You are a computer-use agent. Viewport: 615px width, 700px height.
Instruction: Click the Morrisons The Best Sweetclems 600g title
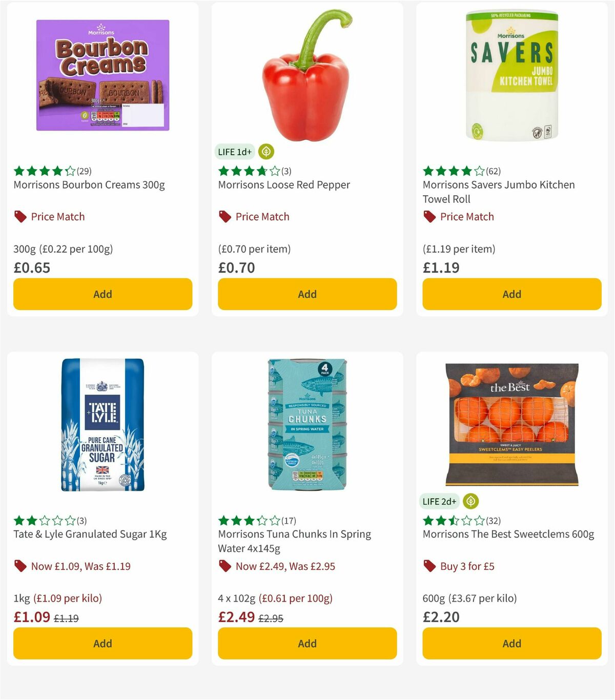pyautogui.click(x=508, y=534)
